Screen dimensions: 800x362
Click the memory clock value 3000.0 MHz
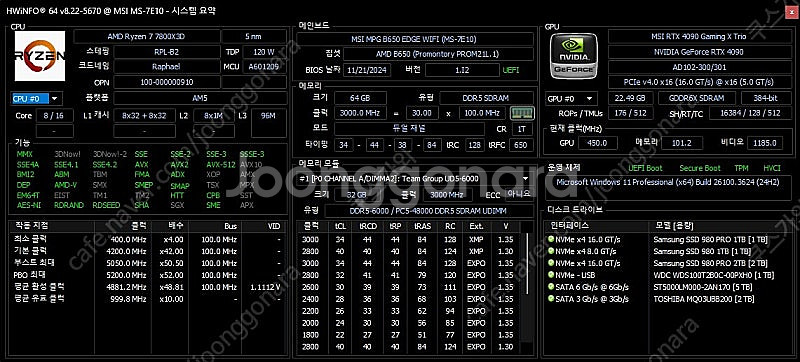tap(360, 113)
